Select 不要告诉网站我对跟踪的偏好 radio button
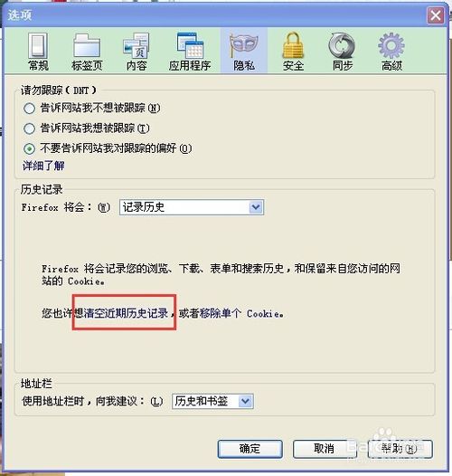Image resolution: width=452 pixels, height=476 pixels. pyautogui.click(x=30, y=148)
